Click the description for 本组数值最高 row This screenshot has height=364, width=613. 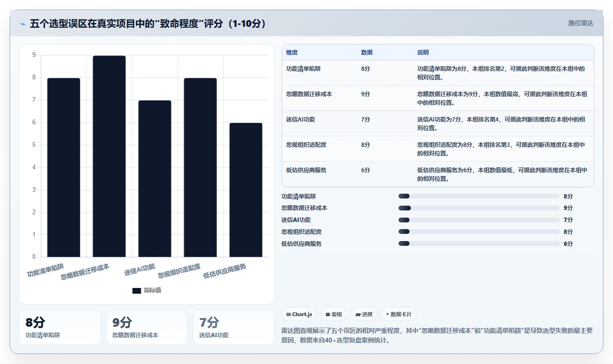click(x=502, y=98)
